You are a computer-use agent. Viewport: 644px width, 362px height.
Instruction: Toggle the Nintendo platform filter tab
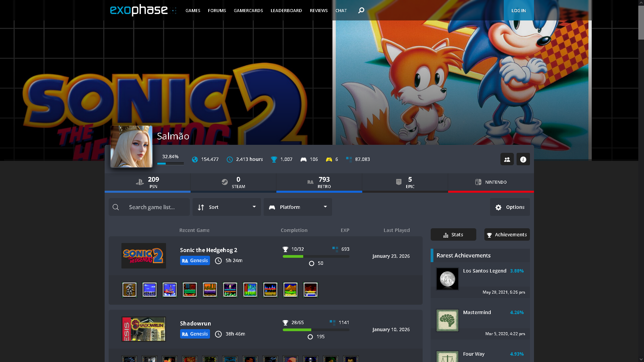click(x=491, y=182)
